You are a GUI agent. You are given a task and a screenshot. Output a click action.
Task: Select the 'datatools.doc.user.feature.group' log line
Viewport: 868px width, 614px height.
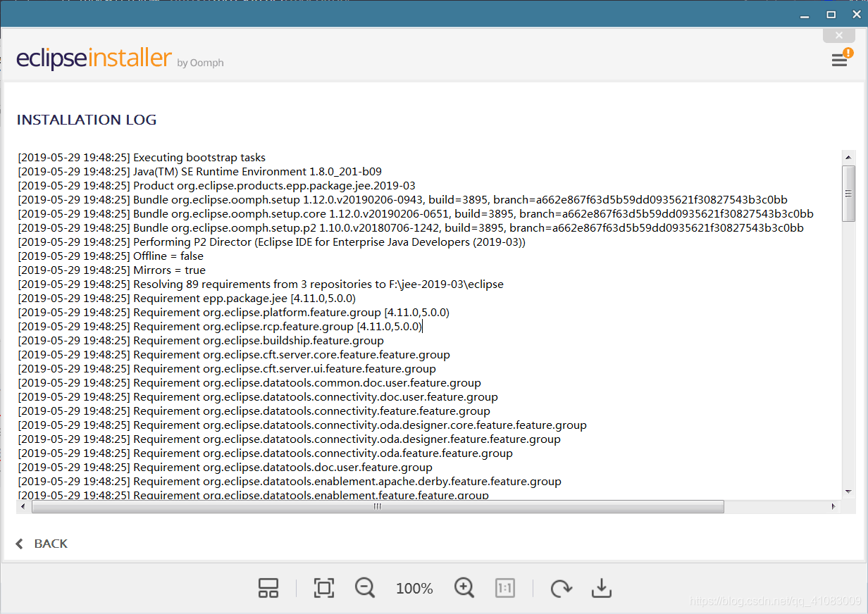click(x=225, y=468)
